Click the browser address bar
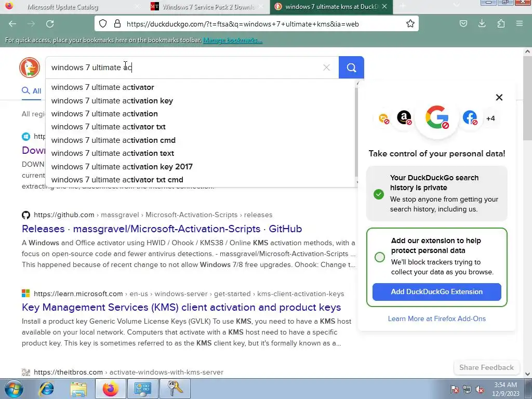532x399 pixels. click(x=256, y=24)
